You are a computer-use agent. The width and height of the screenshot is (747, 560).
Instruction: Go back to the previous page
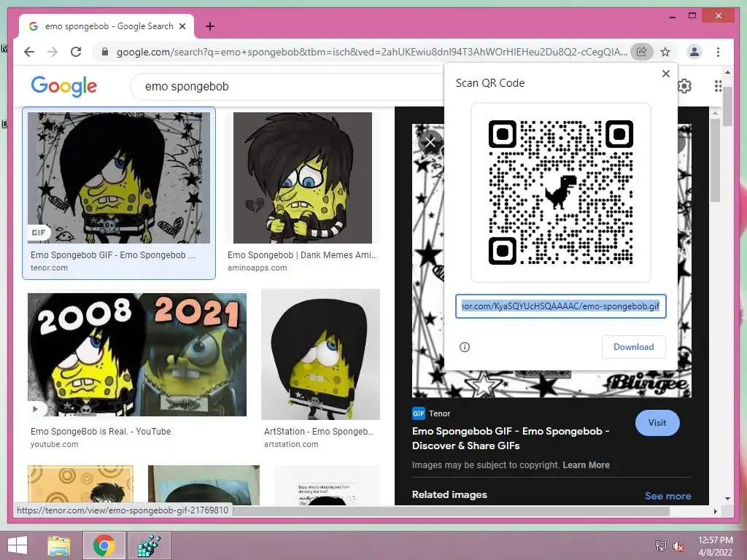[29, 52]
